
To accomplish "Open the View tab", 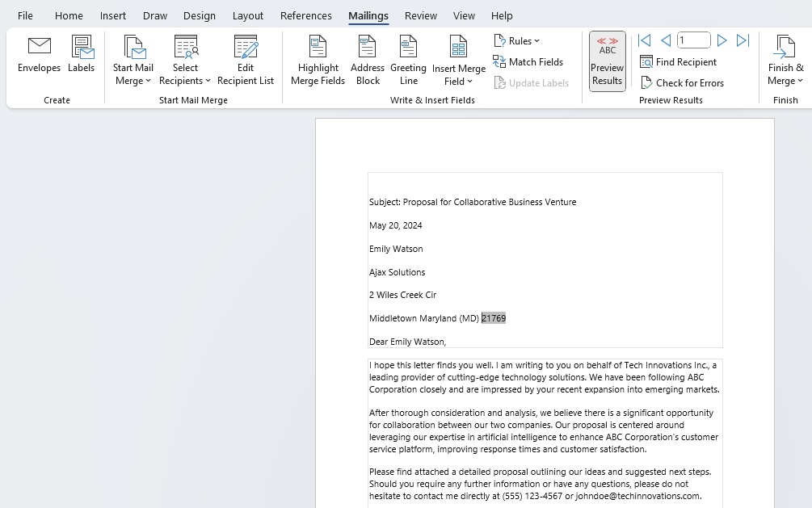I will [464, 15].
